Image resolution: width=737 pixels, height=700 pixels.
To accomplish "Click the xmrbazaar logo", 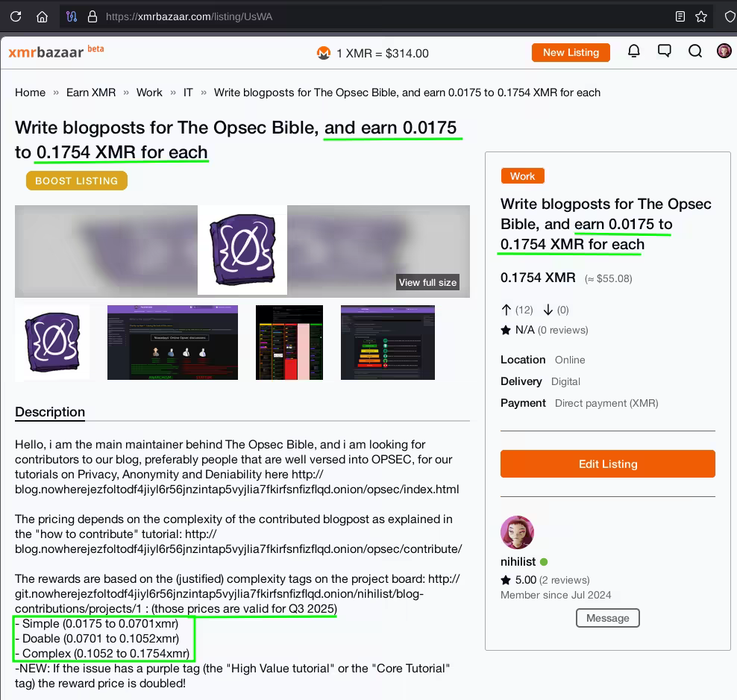I will coord(45,51).
